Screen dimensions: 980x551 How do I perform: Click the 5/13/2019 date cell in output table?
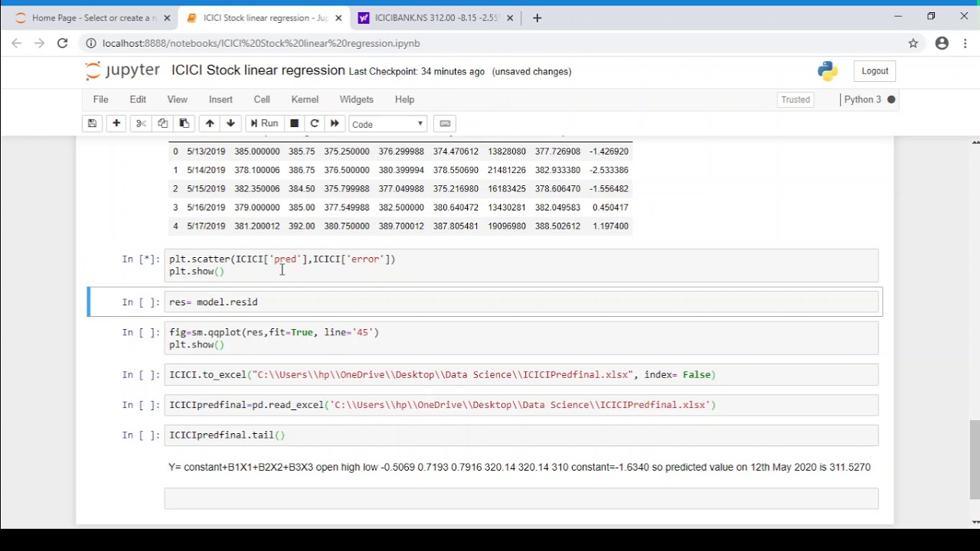click(x=206, y=152)
